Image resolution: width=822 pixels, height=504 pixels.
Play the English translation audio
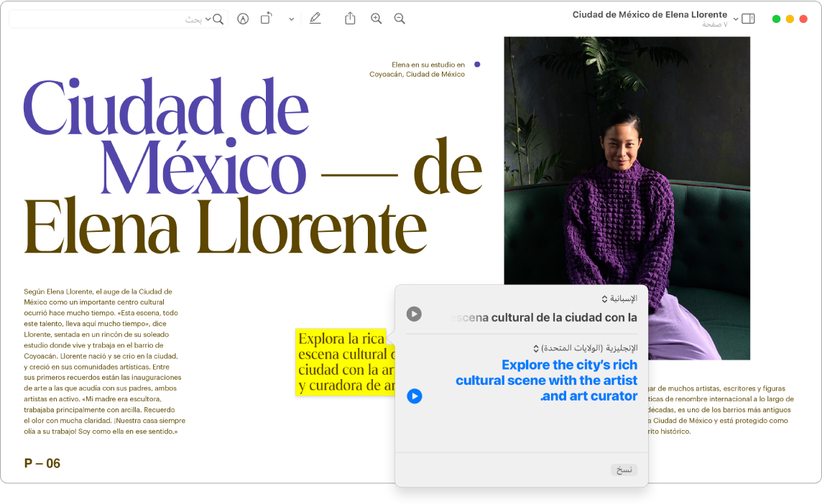tap(414, 396)
